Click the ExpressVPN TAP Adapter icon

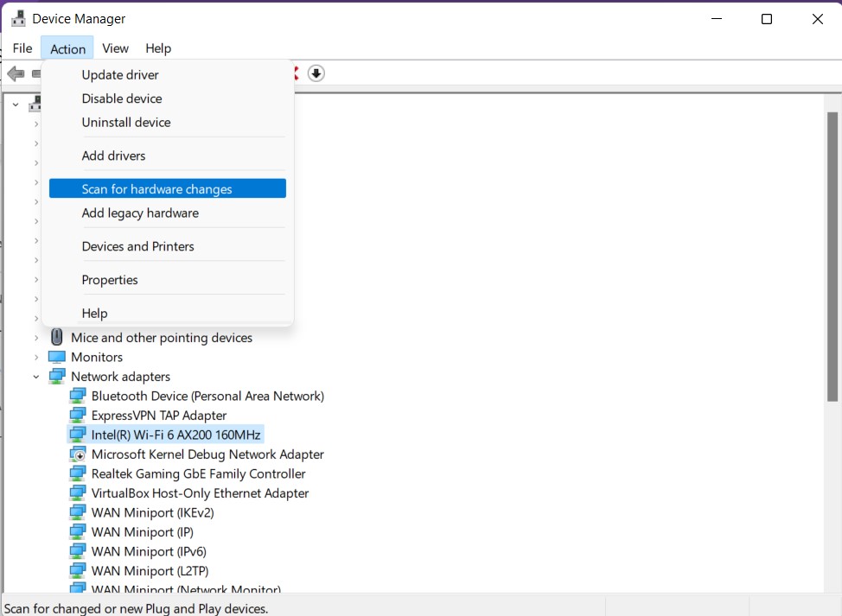tap(78, 415)
